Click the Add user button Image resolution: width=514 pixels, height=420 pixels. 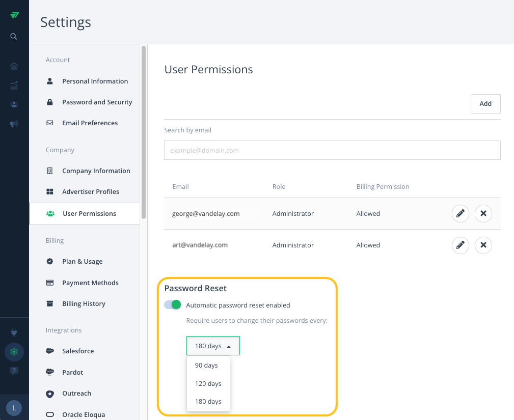(x=485, y=104)
